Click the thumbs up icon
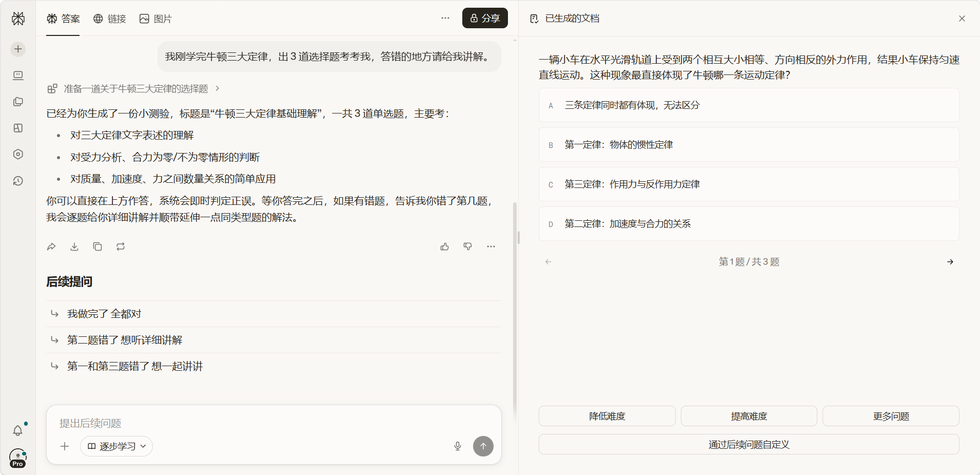980x475 pixels. pyautogui.click(x=445, y=246)
